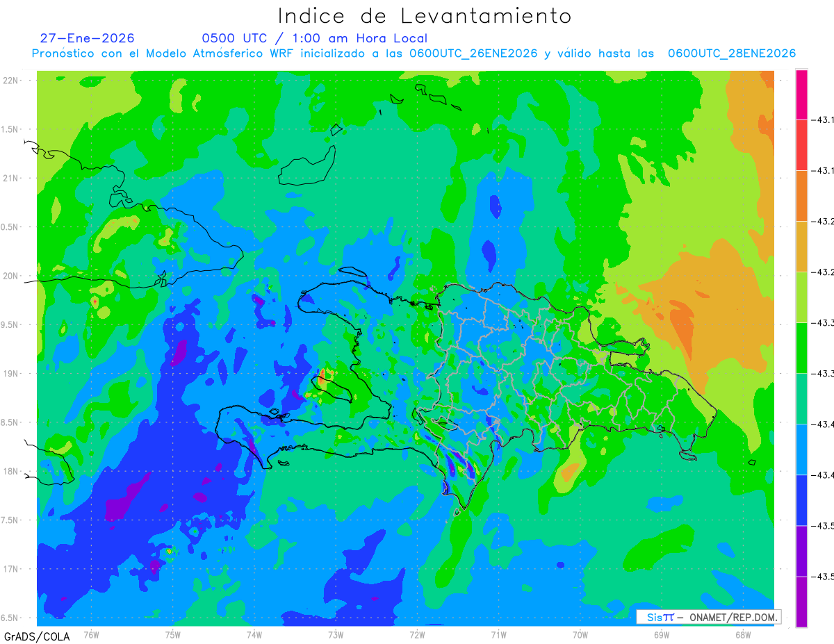834x644 pixels.
Task: Select the yellow-green legend color band
Action: [801, 297]
